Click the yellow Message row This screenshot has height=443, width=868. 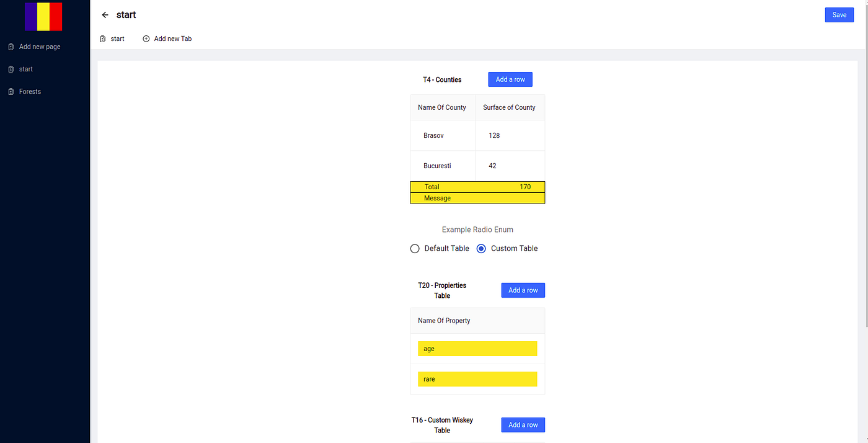point(477,198)
